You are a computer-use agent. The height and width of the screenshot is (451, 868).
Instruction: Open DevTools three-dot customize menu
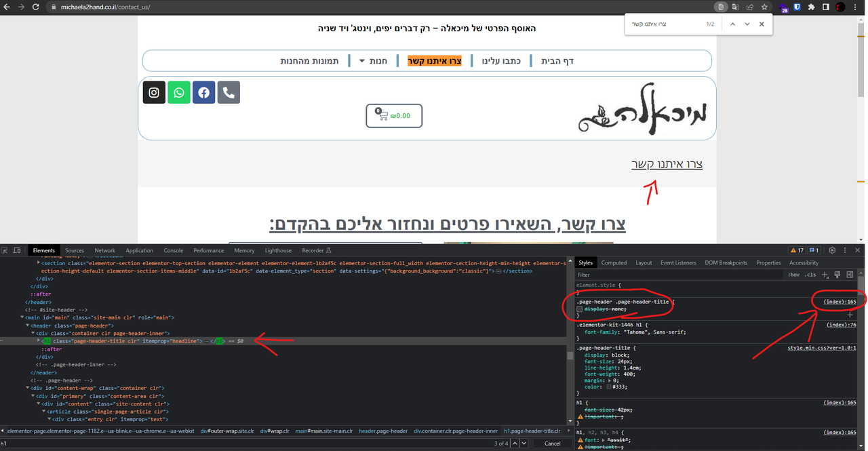click(845, 250)
